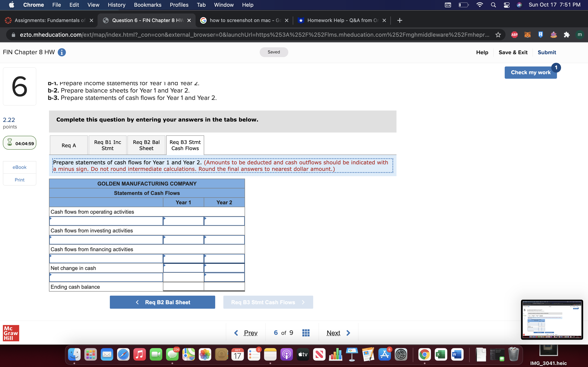The height and width of the screenshot is (367, 588).
Task: Switch to the Req B1 Inc Stmt tab
Action: point(107,145)
